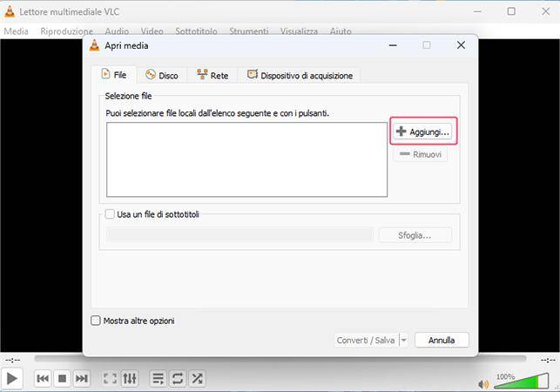This screenshot has width=560, height=392.
Task: Enable Usa un file di sottotitoli checkbox
Action: [110, 214]
